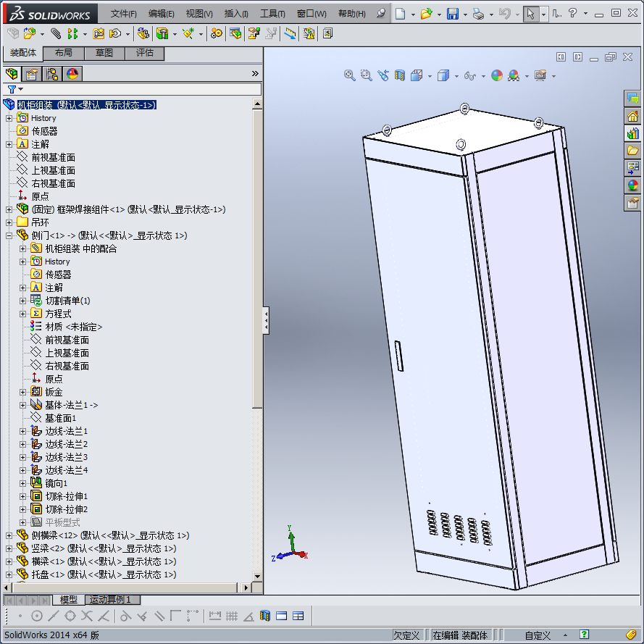Switch to the 草图 tab
Viewport: 644px width, 644px height.
pos(104,53)
